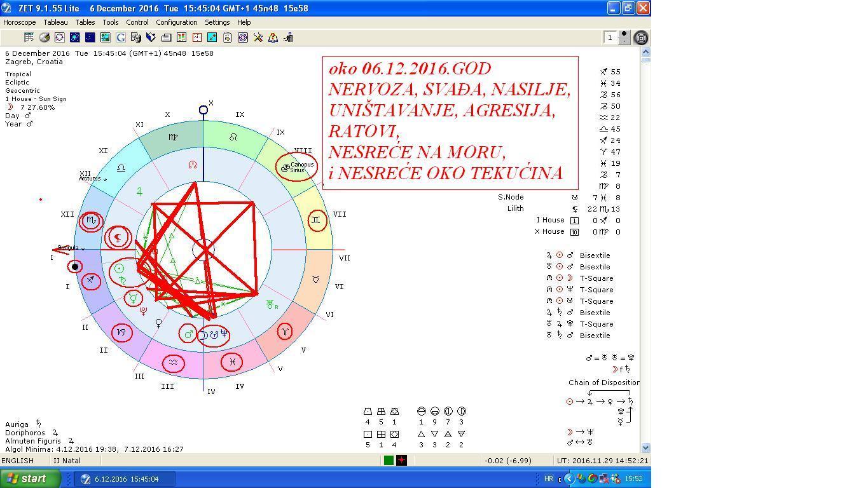Image resolution: width=868 pixels, height=488 pixels.
Task: Toggle the green square in status bar
Action: [389, 461]
